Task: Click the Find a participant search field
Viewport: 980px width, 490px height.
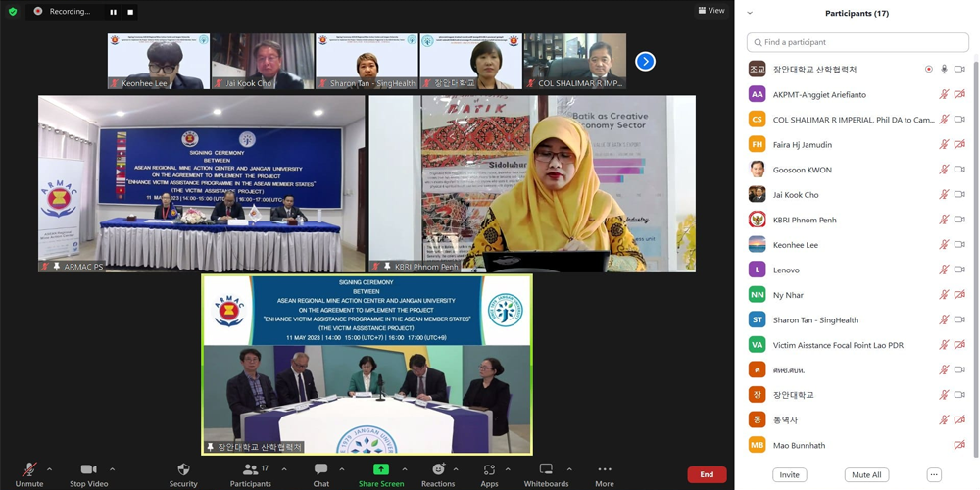Action: (857, 42)
